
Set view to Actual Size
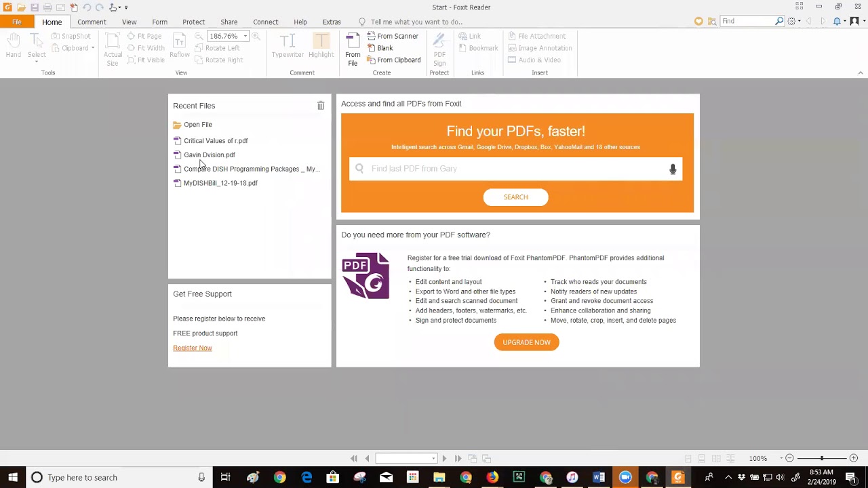tap(113, 49)
